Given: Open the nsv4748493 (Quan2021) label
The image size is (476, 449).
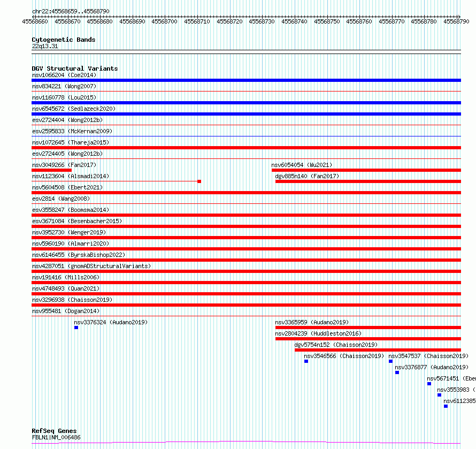Looking at the screenshot, I should pyautogui.click(x=66, y=288).
